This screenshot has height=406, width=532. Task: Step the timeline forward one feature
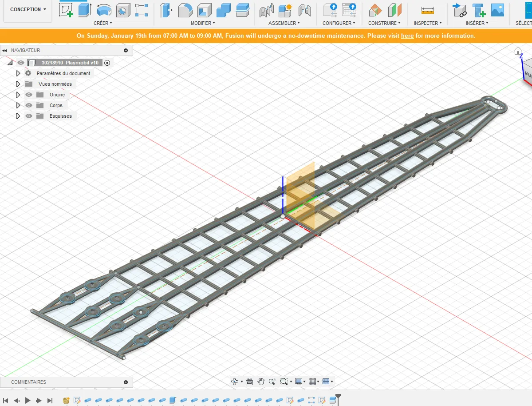coord(39,401)
